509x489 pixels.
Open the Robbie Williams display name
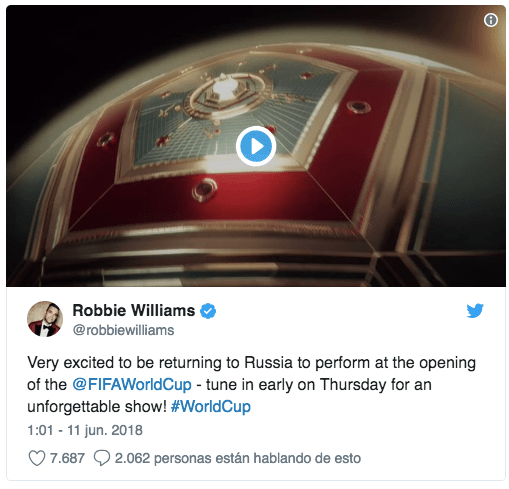point(134,310)
